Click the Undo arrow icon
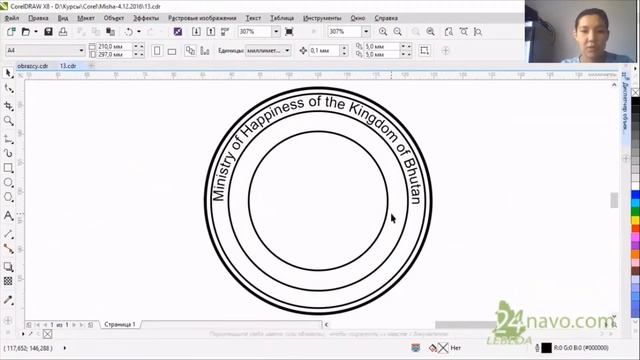 pos(129,31)
